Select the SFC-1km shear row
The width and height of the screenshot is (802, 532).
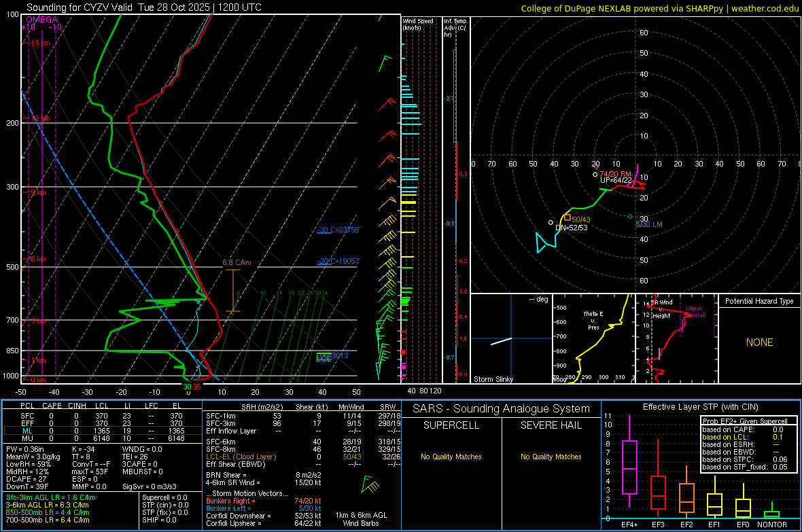pos(303,416)
